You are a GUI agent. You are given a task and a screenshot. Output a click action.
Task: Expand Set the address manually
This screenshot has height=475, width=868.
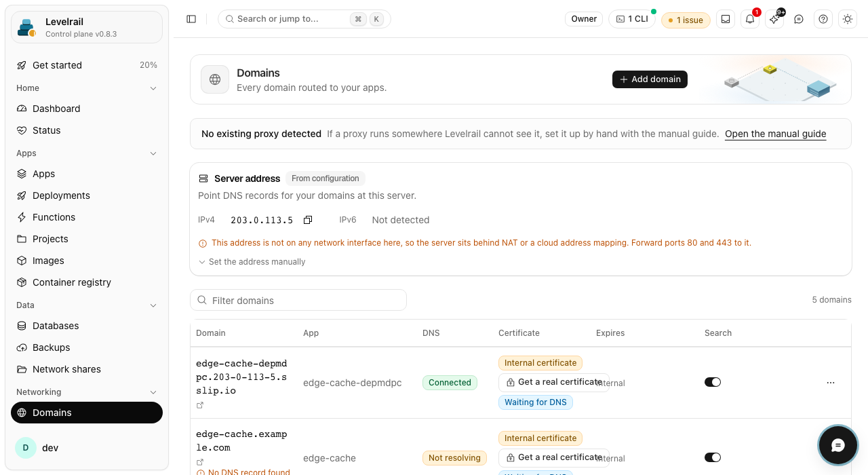point(252,262)
